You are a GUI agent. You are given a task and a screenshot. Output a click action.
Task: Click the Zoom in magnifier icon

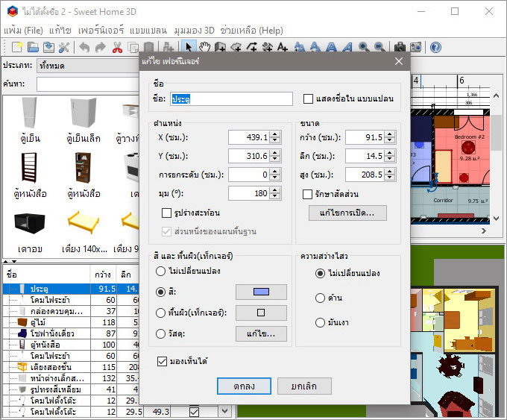click(x=364, y=47)
